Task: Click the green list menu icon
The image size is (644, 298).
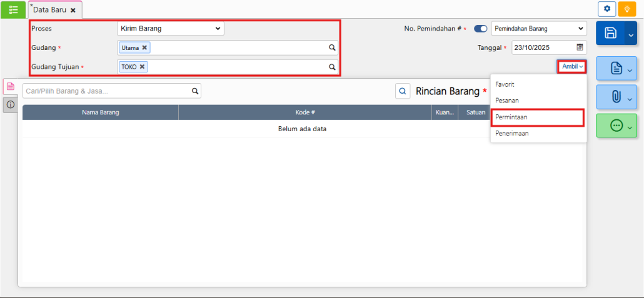Action: pyautogui.click(x=13, y=9)
